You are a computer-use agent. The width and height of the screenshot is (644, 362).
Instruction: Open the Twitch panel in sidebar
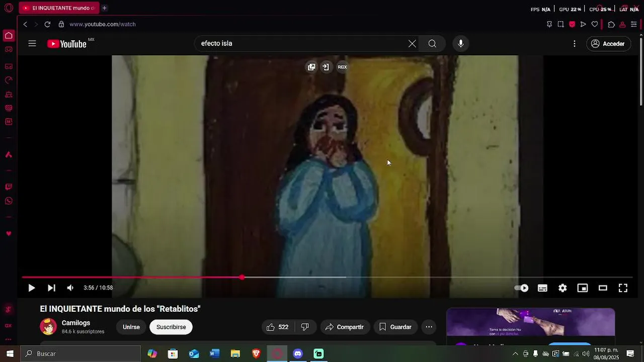tap(9, 187)
